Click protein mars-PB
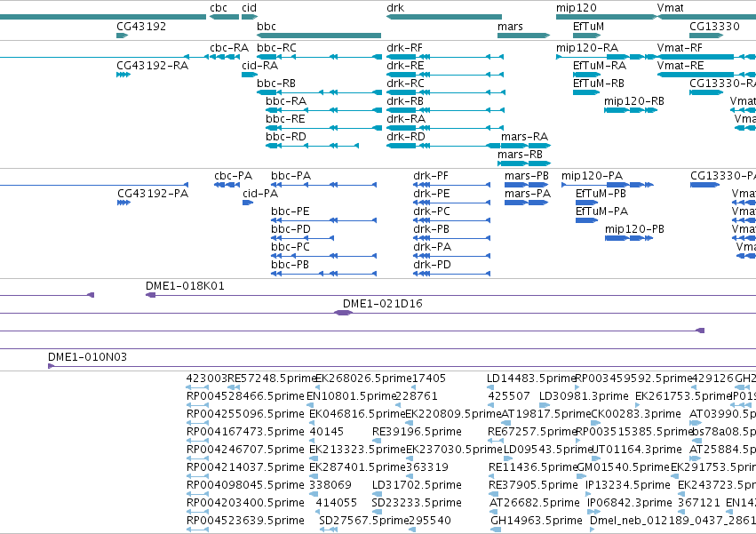The height and width of the screenshot is (534, 756). [527, 185]
